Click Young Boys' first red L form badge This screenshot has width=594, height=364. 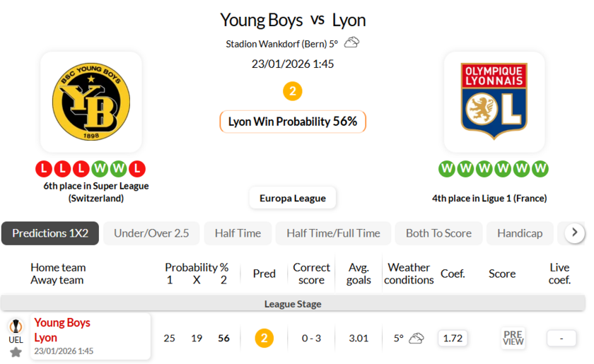click(x=44, y=169)
